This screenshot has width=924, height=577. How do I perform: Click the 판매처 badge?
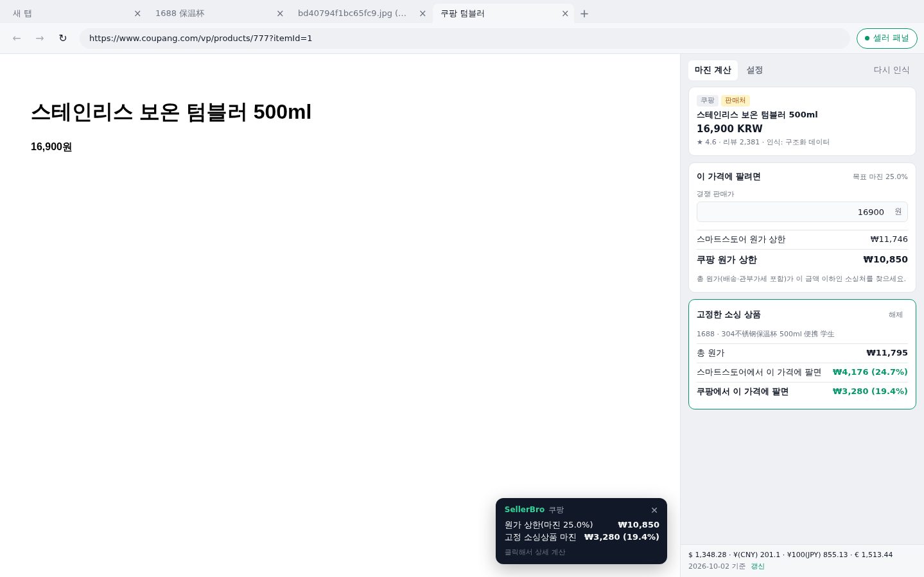click(x=735, y=100)
